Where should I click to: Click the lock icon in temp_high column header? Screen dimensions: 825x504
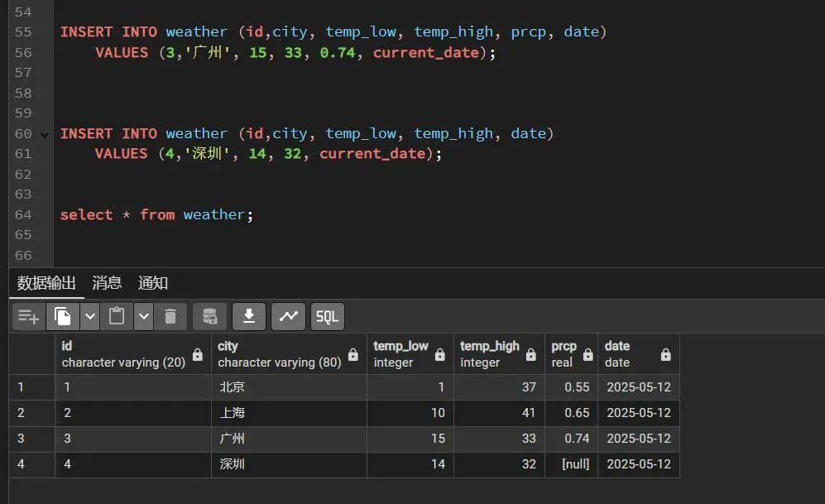(531, 354)
